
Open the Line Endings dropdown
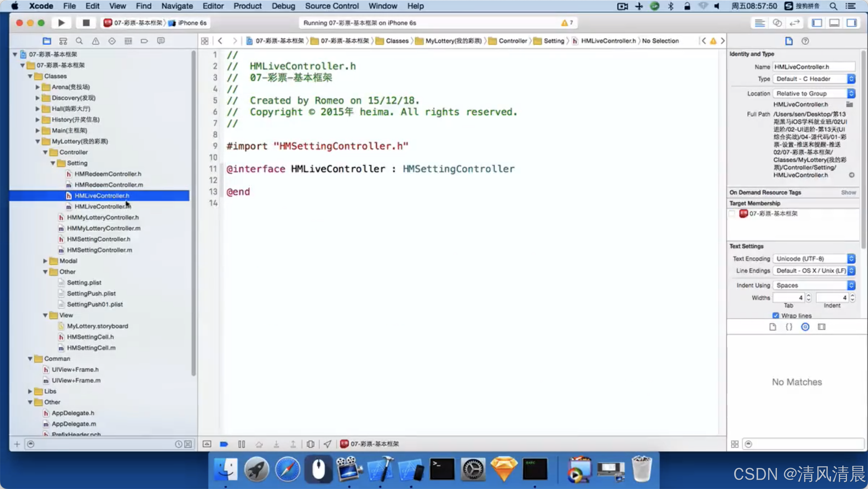point(814,271)
